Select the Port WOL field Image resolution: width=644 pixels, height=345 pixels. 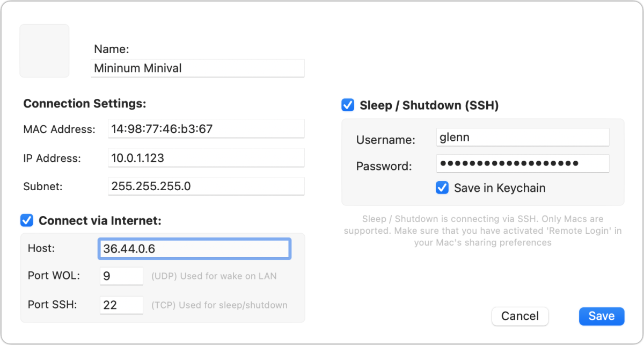click(x=121, y=276)
